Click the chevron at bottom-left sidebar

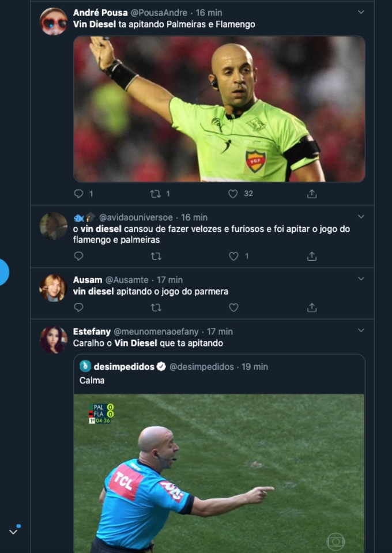pyautogui.click(x=13, y=532)
